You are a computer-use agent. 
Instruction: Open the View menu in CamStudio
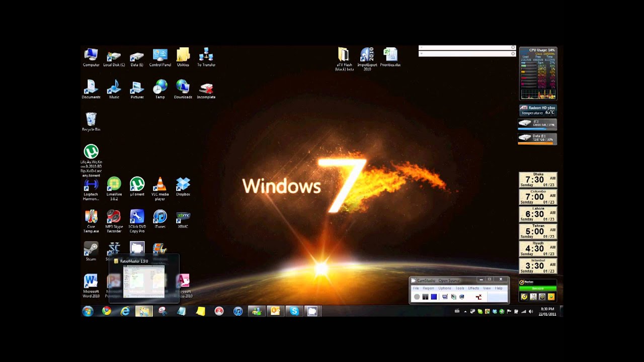[487, 288]
